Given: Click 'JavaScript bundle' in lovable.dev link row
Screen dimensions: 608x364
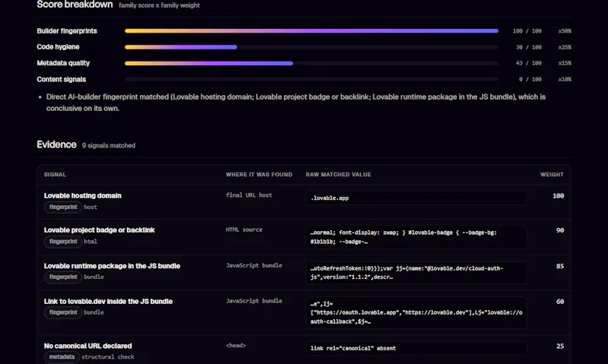Looking at the screenshot, I should point(254,300).
